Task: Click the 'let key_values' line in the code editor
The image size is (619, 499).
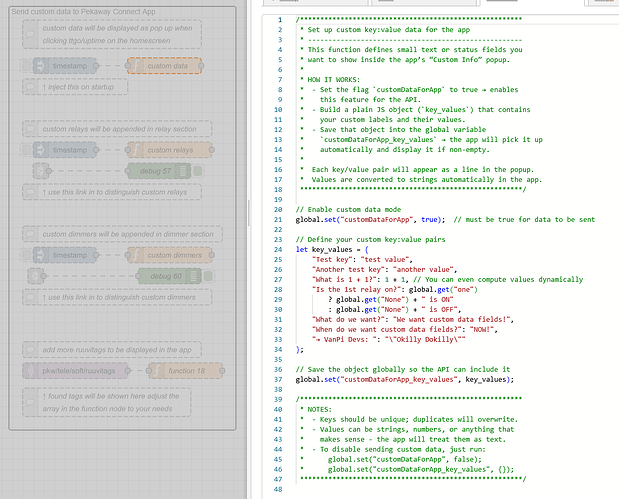Action: (332, 249)
